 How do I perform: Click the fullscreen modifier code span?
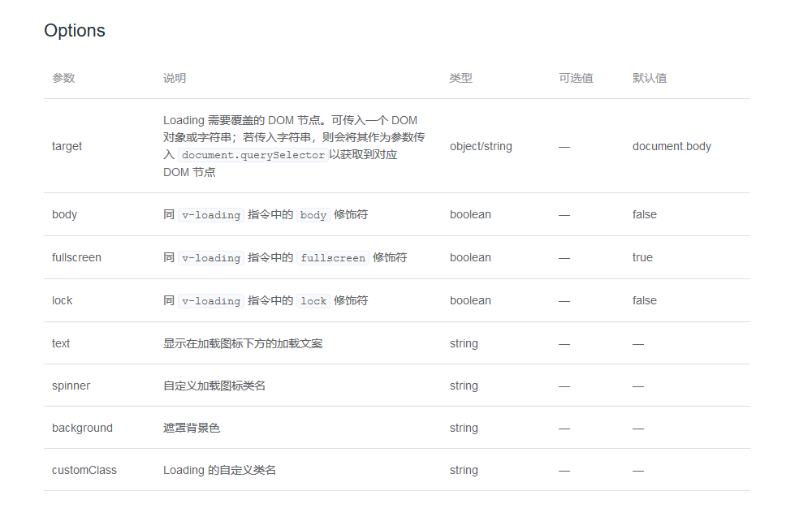point(332,257)
